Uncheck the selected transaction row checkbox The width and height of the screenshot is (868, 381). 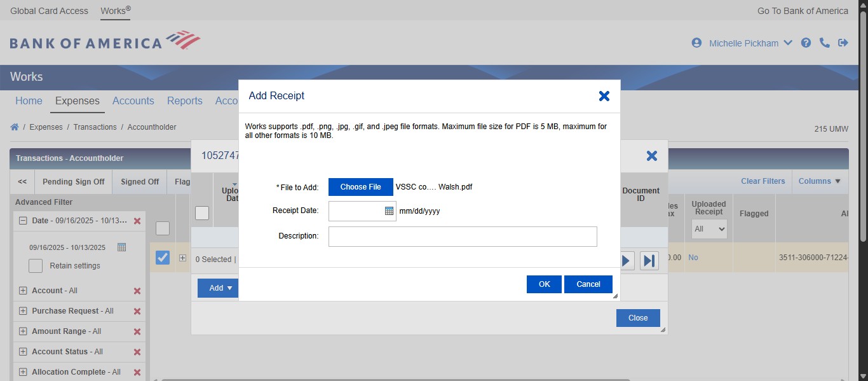click(x=163, y=257)
